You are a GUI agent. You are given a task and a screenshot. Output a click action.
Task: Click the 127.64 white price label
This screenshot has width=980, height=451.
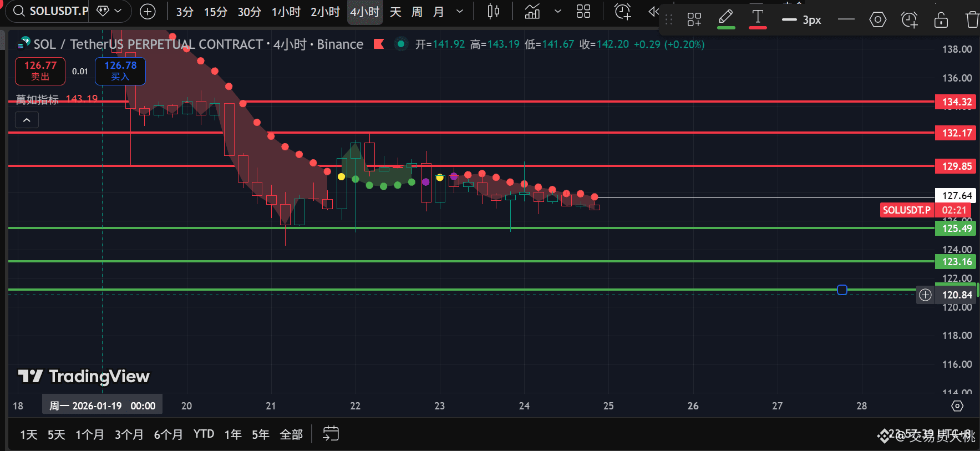tap(956, 196)
